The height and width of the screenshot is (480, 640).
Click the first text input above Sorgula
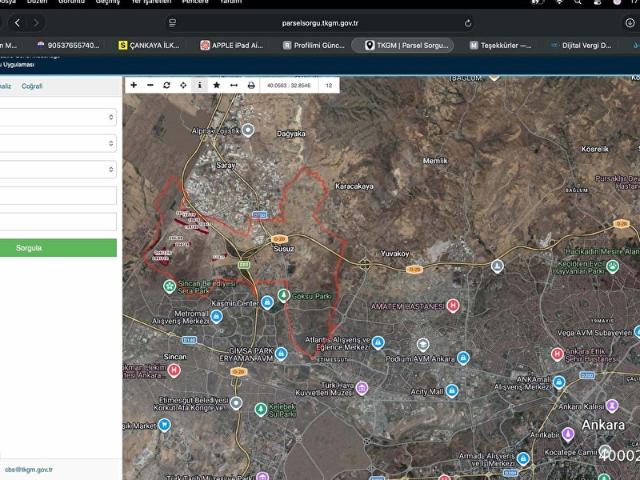click(x=58, y=196)
